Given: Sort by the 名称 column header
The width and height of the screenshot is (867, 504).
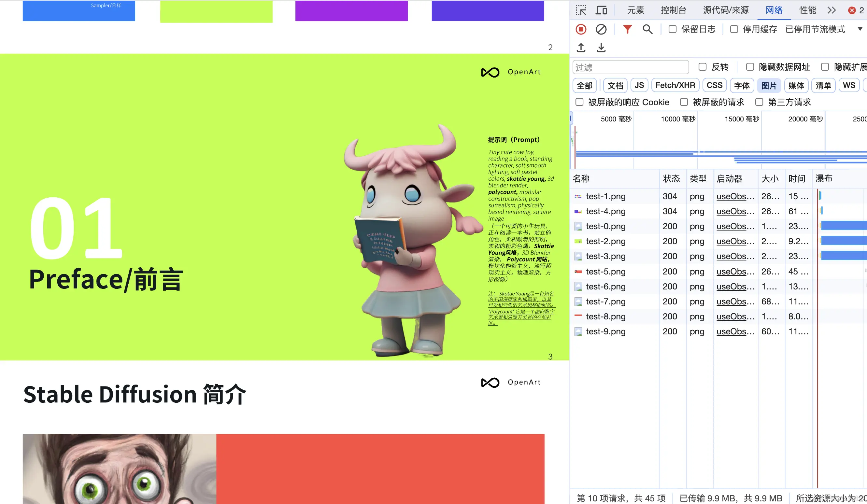Looking at the screenshot, I should click(581, 178).
